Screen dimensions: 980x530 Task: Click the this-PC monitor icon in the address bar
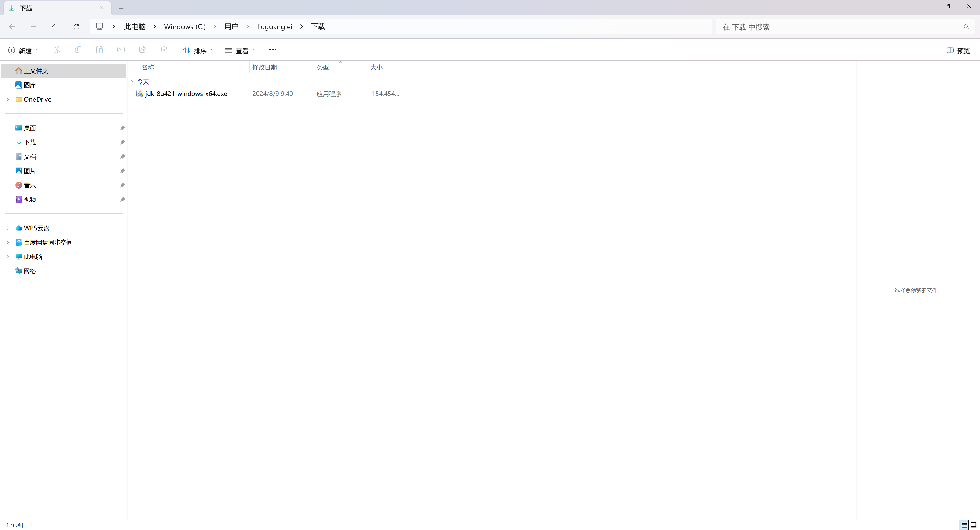coord(100,27)
